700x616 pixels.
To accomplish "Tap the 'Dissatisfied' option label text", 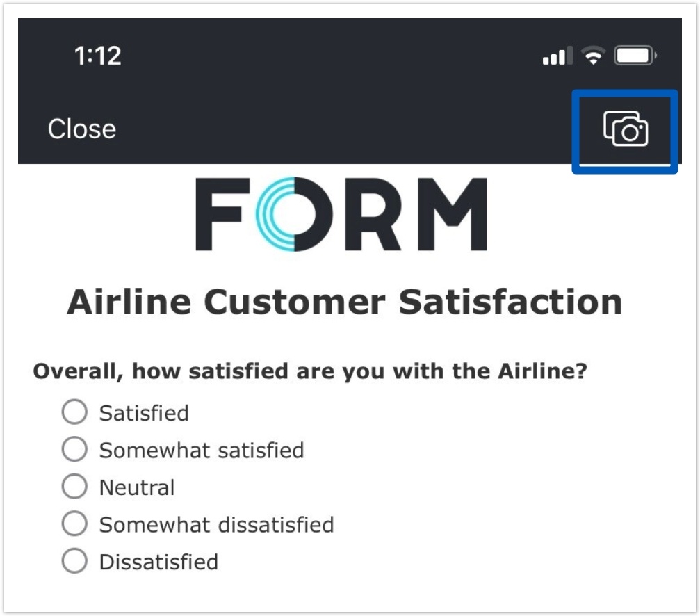I will pyautogui.click(x=158, y=562).
